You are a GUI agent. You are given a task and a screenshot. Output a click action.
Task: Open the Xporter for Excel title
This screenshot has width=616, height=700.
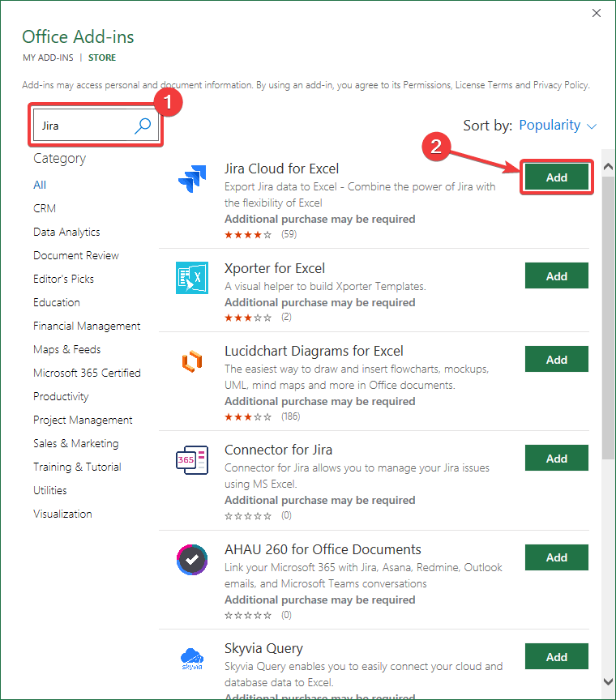tap(274, 268)
